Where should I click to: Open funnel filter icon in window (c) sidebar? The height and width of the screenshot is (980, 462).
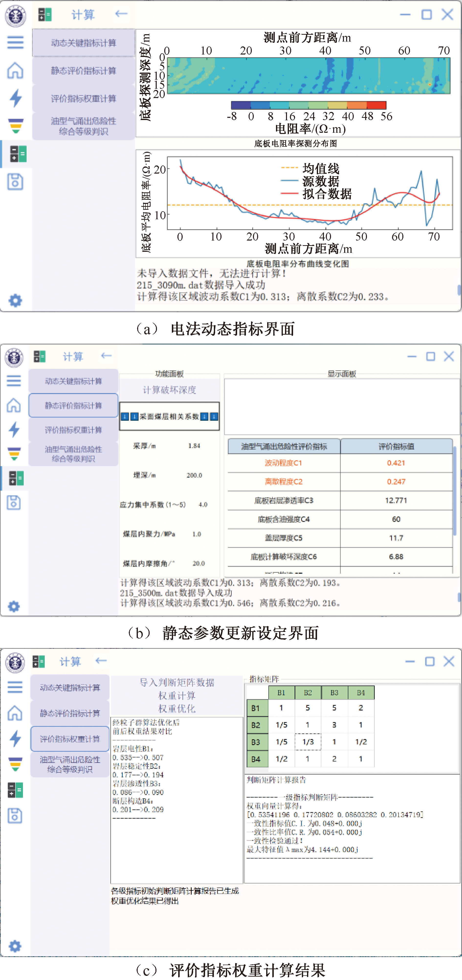coord(15,764)
